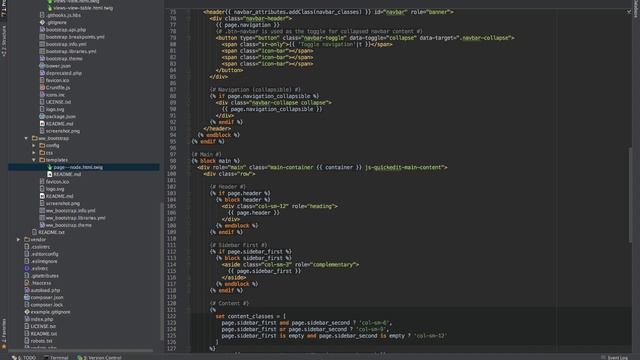This screenshot has width=640, height=360.
Task: Select bootstrap.libraries.yml in the project tree
Action: (x=71, y=51)
